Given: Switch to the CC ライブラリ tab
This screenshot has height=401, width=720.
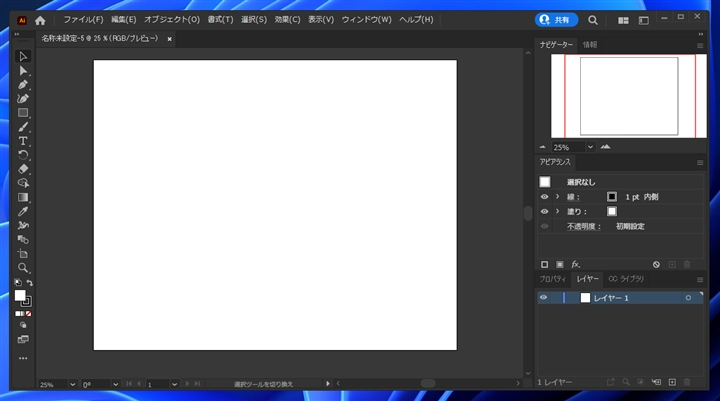Looking at the screenshot, I should click(626, 279).
